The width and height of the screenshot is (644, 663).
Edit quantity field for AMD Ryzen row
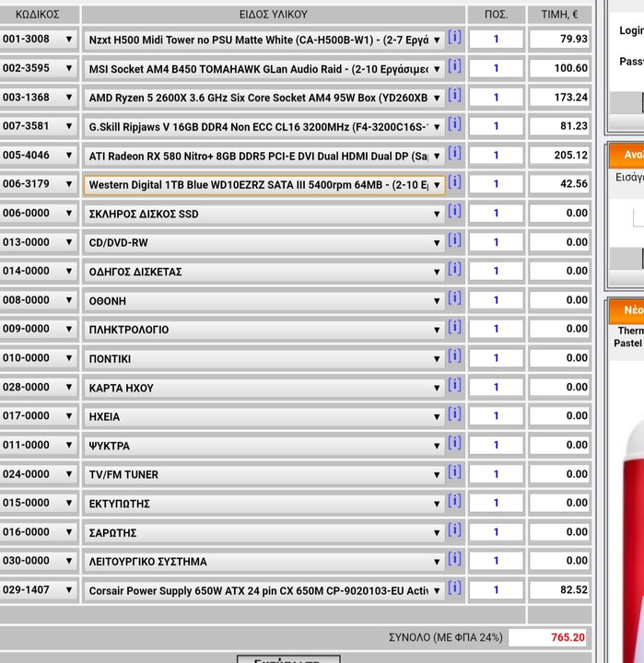tap(496, 98)
